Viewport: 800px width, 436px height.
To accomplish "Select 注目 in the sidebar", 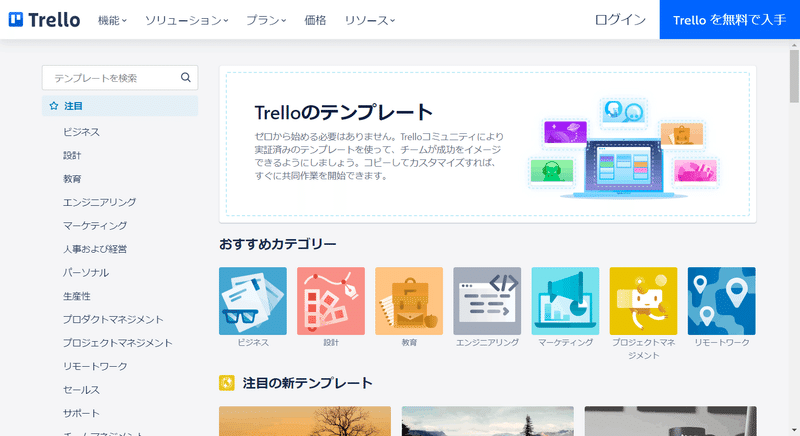I will [x=120, y=106].
